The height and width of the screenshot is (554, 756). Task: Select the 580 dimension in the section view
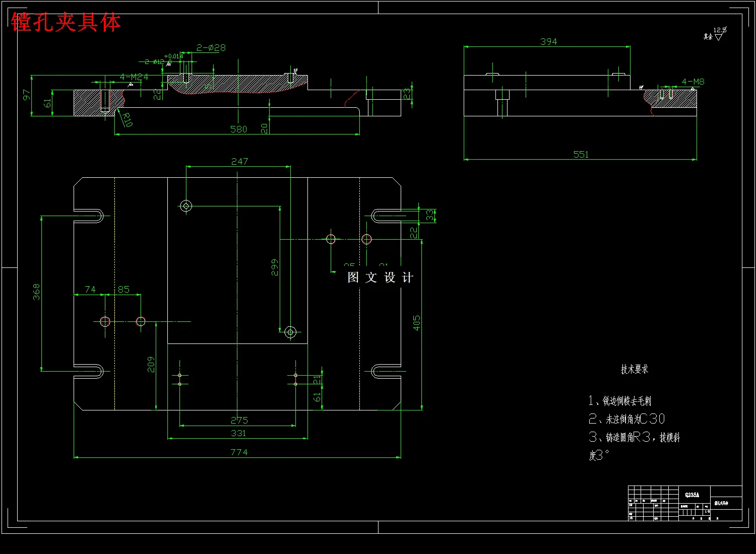[238, 129]
